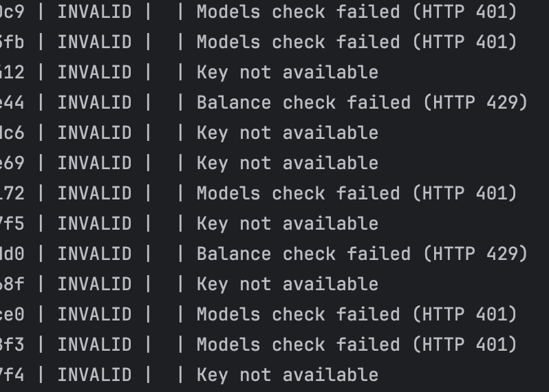Click the Key not available text in the row ending 8f
This screenshot has height=392, width=549.
tap(288, 284)
